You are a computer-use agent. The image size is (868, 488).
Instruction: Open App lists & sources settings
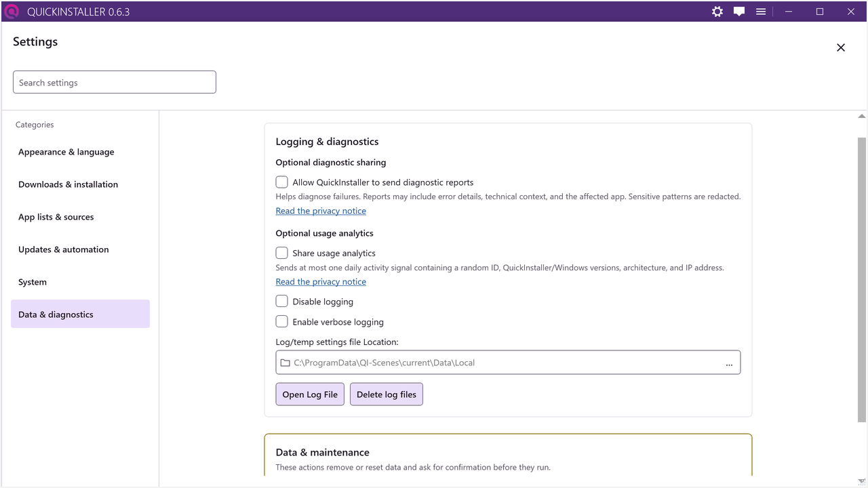click(x=80, y=217)
